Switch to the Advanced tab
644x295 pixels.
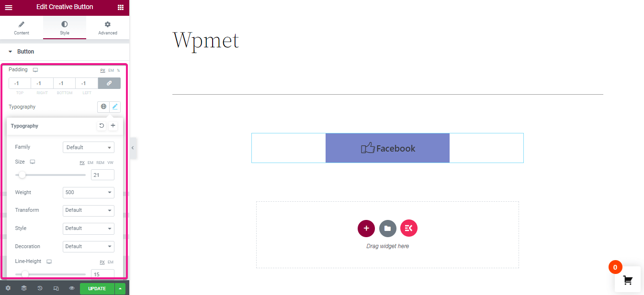tap(108, 28)
